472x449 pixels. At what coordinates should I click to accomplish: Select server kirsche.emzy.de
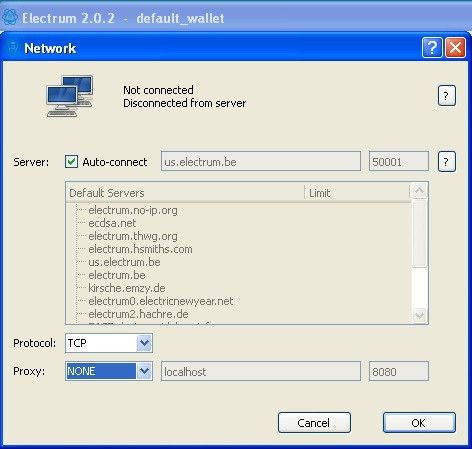pos(127,288)
